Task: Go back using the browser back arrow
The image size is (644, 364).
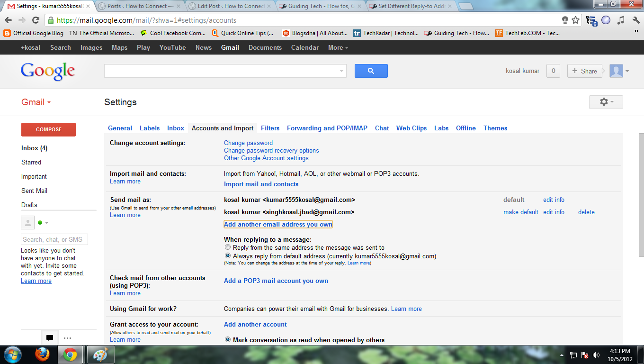Action: tap(8, 20)
